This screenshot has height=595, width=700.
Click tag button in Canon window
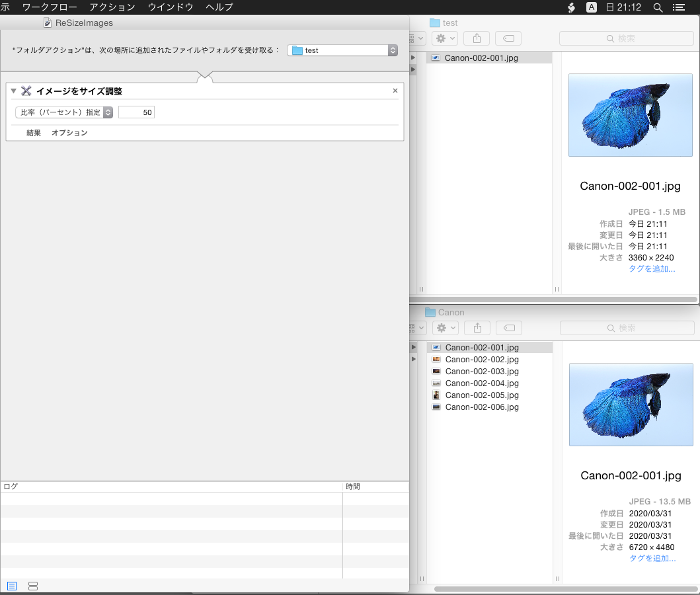tap(509, 328)
